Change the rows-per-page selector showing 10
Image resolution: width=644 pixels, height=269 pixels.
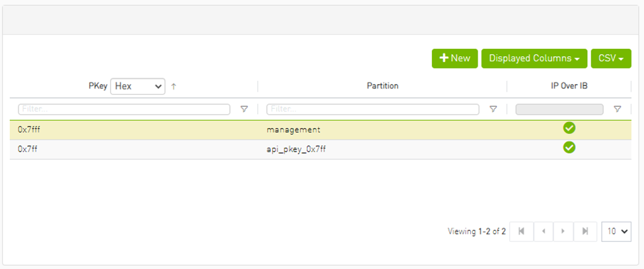(616, 231)
